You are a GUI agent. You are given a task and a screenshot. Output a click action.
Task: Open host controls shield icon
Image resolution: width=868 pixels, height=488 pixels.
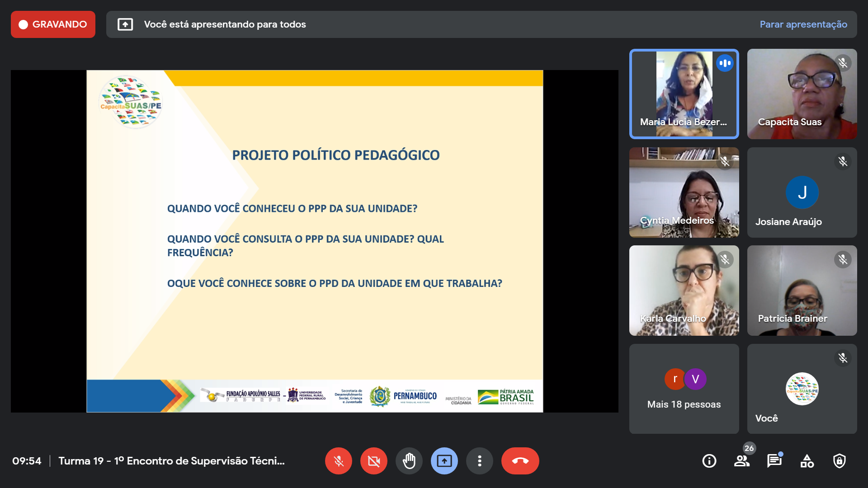click(x=840, y=461)
